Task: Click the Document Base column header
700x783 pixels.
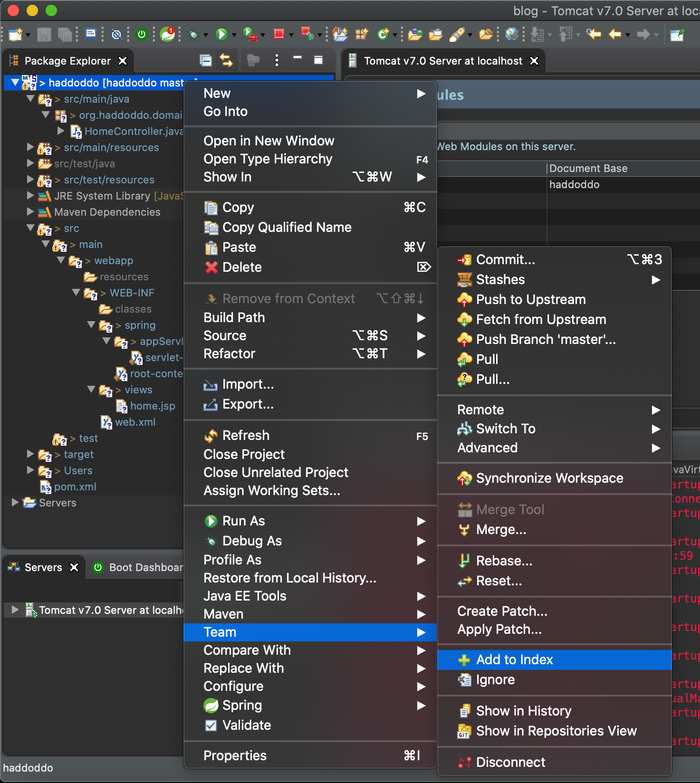Action: coord(623,169)
